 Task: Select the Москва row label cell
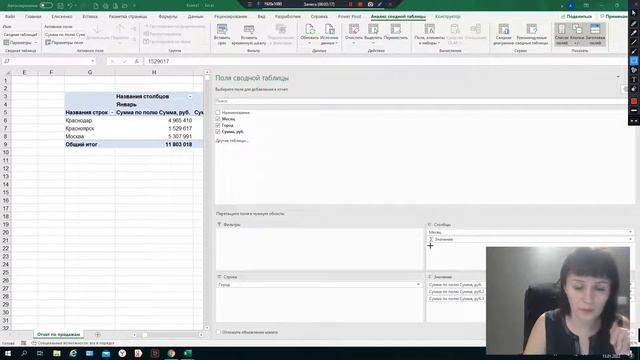[x=89, y=136]
